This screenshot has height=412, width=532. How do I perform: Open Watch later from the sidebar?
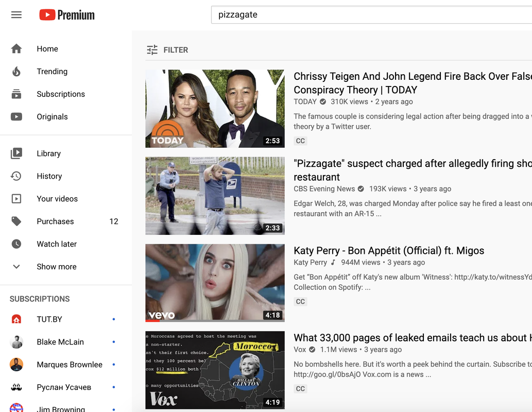(66, 244)
